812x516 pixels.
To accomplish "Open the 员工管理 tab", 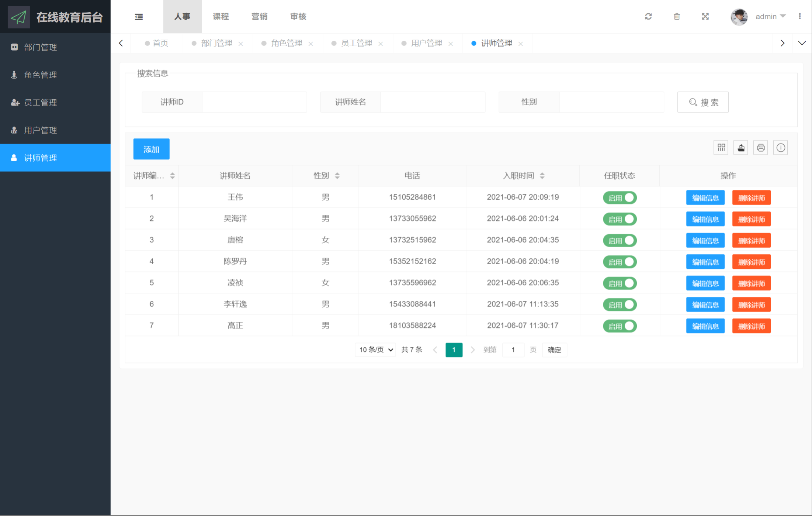I will 356,43.
